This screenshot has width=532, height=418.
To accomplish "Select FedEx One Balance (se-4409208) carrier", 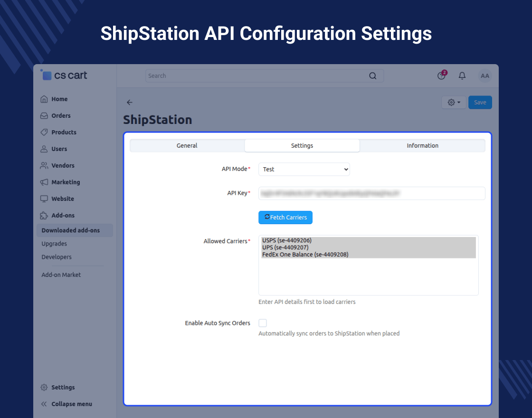I will click(369, 255).
